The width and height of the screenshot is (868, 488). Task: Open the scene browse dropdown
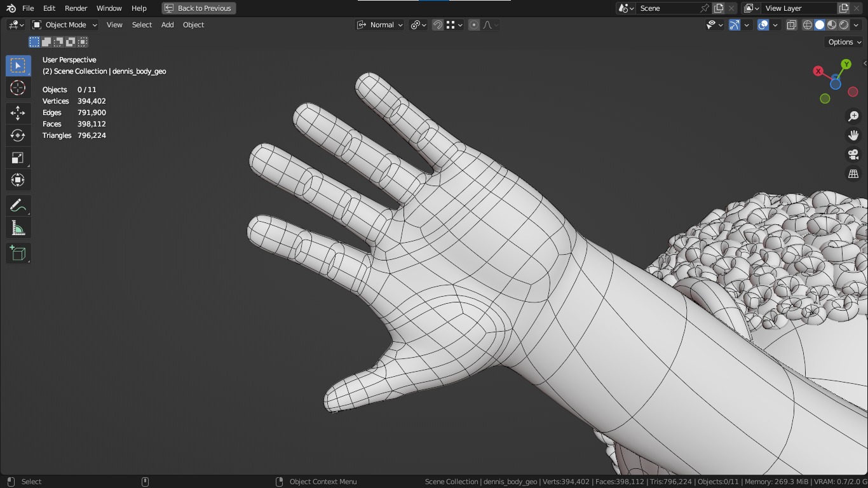tap(626, 8)
